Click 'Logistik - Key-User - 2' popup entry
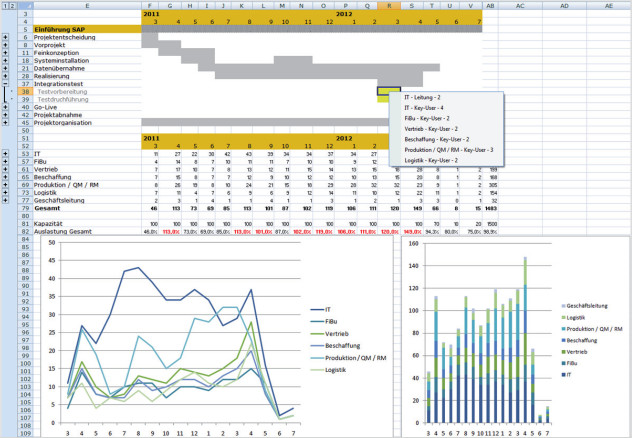The image size is (632, 438). coord(432,160)
